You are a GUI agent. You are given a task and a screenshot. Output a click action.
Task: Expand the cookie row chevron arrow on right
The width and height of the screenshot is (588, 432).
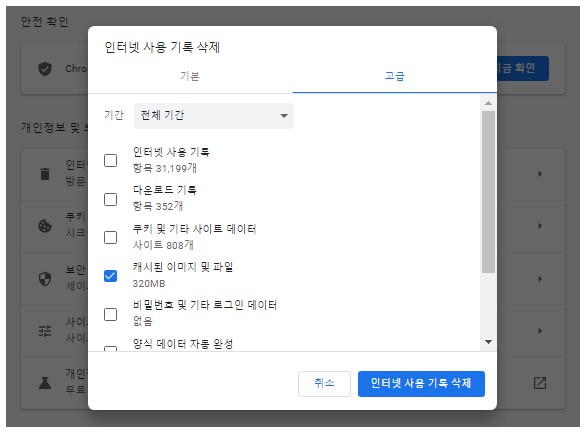point(540,226)
